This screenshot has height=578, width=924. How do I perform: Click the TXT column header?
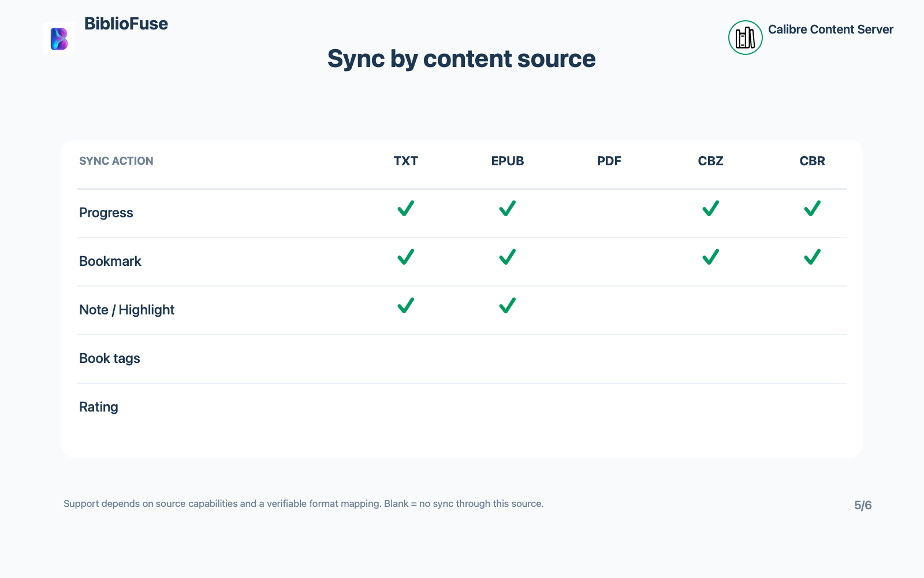click(x=406, y=161)
